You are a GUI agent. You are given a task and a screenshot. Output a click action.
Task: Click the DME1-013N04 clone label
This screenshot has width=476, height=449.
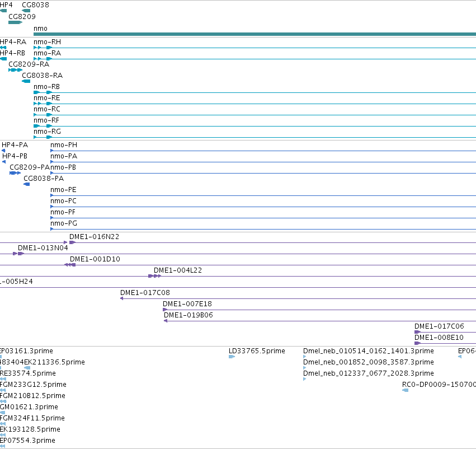click(43, 248)
